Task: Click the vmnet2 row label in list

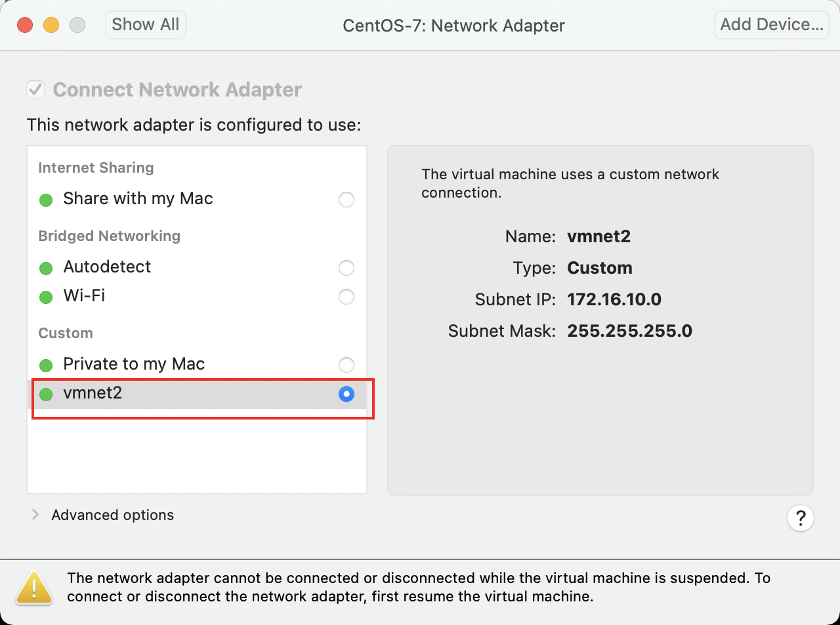Action: (x=93, y=393)
